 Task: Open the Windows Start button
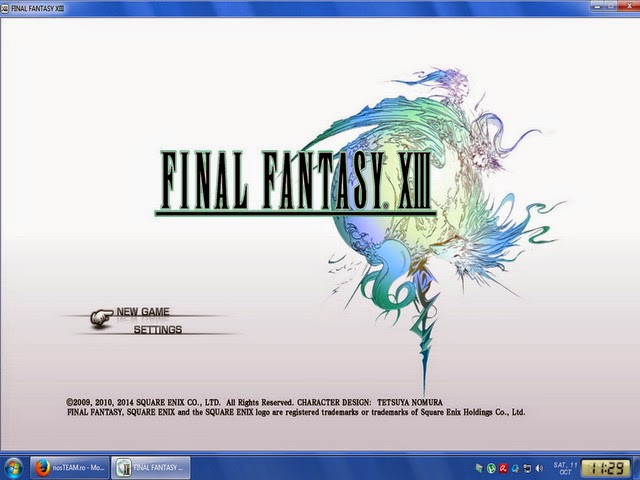[13, 469]
